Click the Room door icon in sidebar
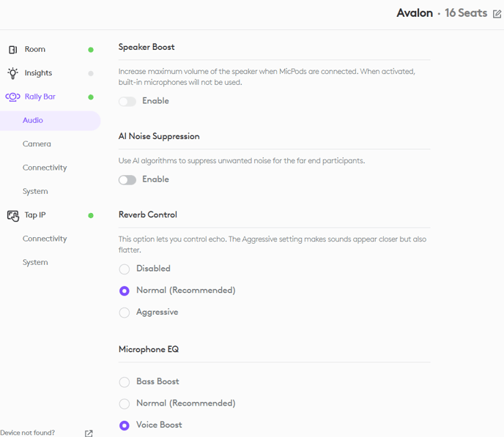Screen dimensions: 504x437 (x=12, y=50)
